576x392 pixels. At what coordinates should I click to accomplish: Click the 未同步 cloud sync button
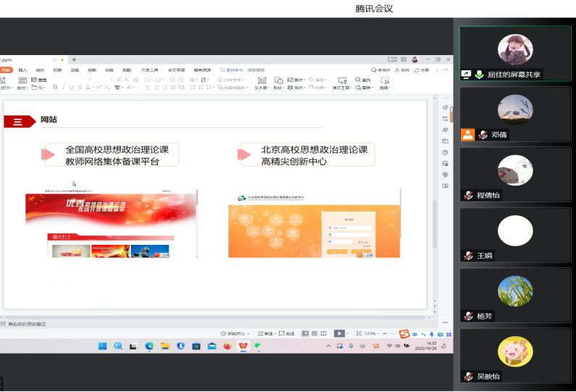tap(380, 70)
